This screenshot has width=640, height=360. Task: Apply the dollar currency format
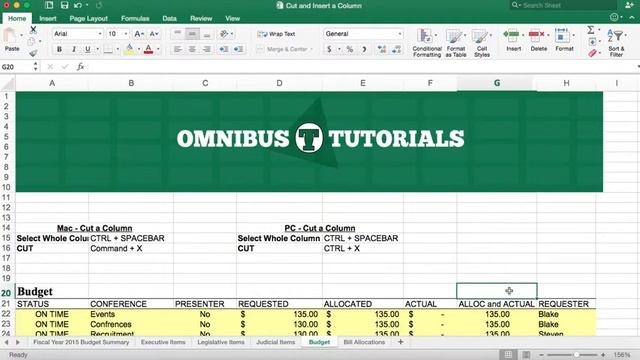tap(329, 49)
